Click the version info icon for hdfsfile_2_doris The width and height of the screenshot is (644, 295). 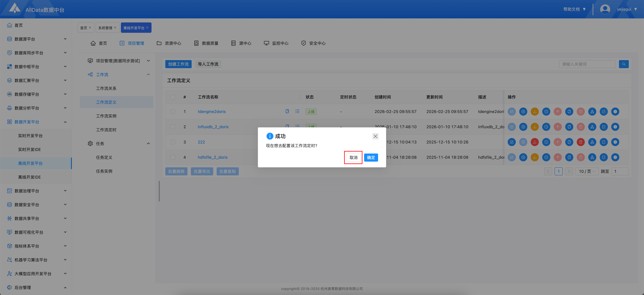615,157
